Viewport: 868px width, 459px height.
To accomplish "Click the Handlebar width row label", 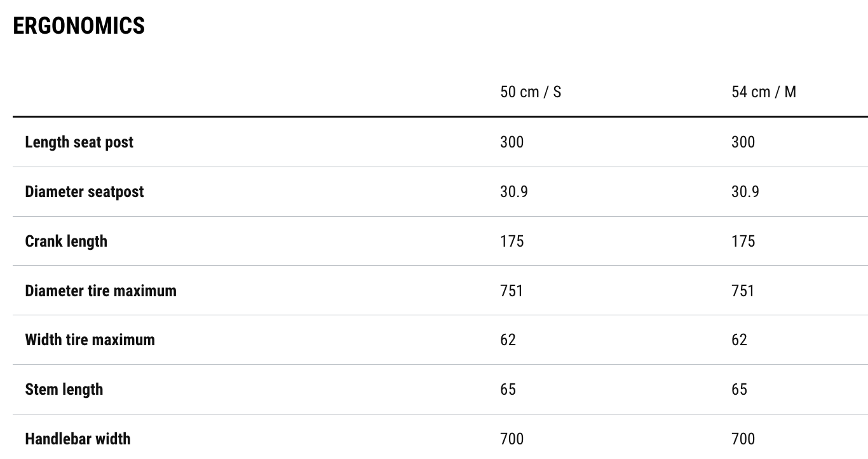I will click(78, 439).
